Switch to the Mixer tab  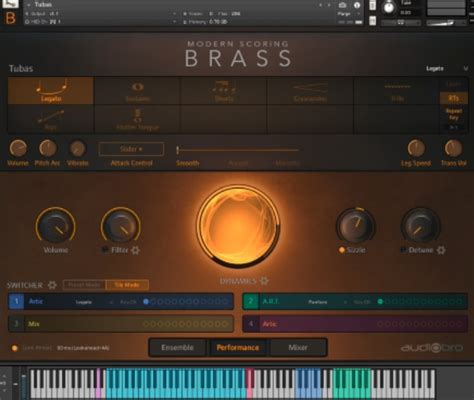pos(298,348)
